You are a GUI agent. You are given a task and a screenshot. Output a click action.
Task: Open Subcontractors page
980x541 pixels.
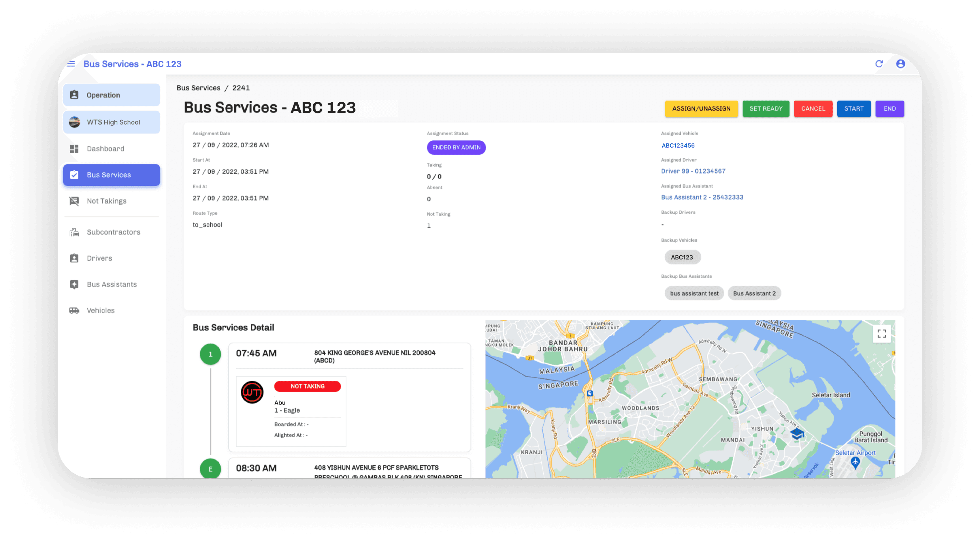tap(112, 232)
